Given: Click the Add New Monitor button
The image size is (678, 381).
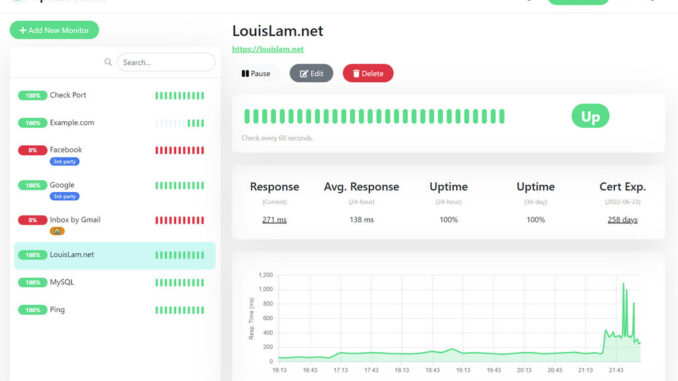Looking at the screenshot, I should (x=54, y=30).
